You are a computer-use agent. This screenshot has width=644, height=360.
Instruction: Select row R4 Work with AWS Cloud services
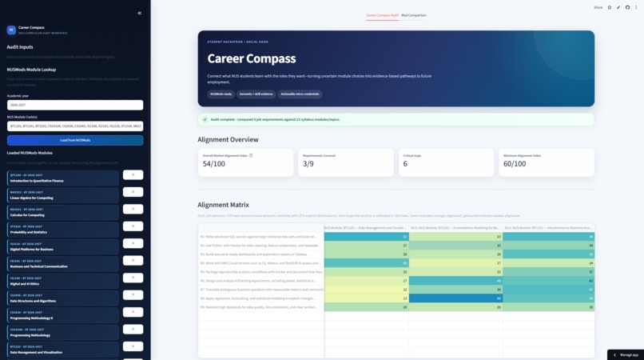click(261, 263)
